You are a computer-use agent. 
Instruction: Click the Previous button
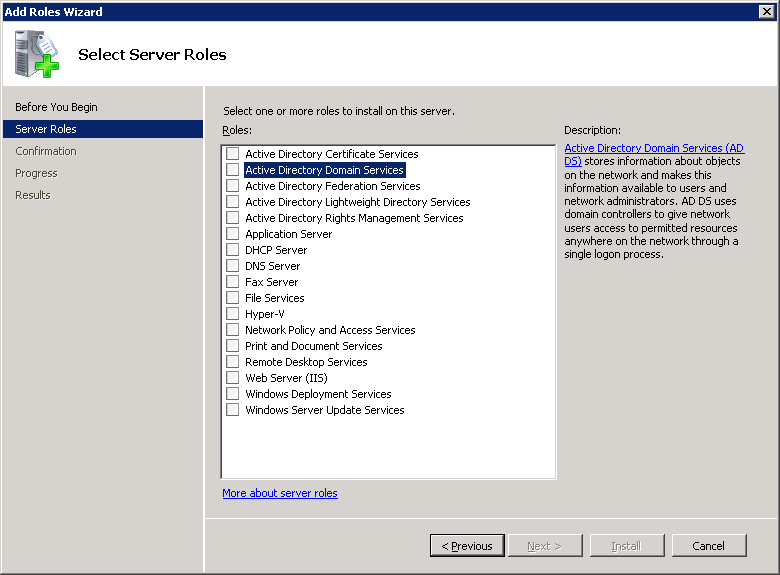coord(467,546)
